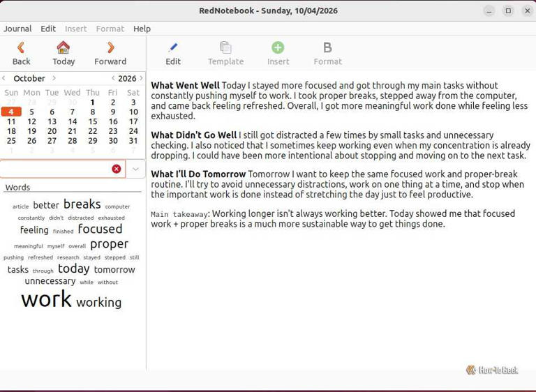Expand the search box dropdown arrow
This screenshot has width=536, height=392.
pos(135,169)
